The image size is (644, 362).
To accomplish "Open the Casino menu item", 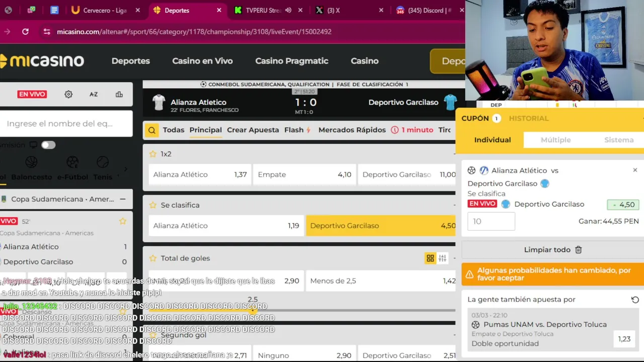I will (x=365, y=61).
